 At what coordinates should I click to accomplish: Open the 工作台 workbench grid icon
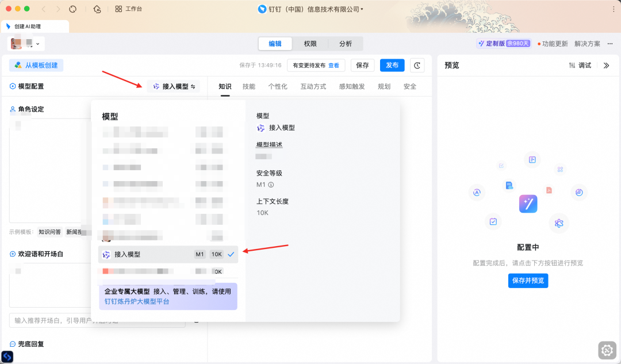(118, 9)
